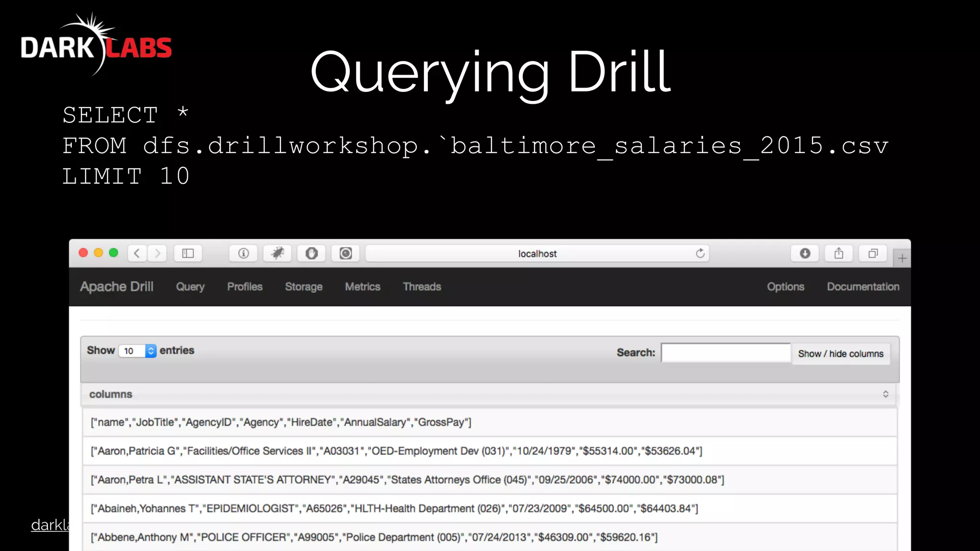The width and height of the screenshot is (980, 551).
Task: Open the Share button in Safari
Action: [x=839, y=253]
